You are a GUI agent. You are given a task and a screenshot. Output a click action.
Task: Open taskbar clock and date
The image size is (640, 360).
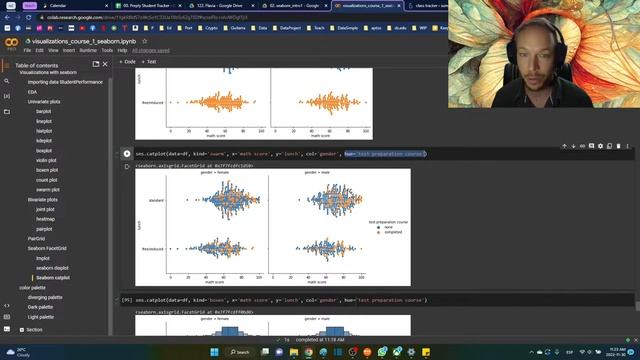tap(617, 352)
